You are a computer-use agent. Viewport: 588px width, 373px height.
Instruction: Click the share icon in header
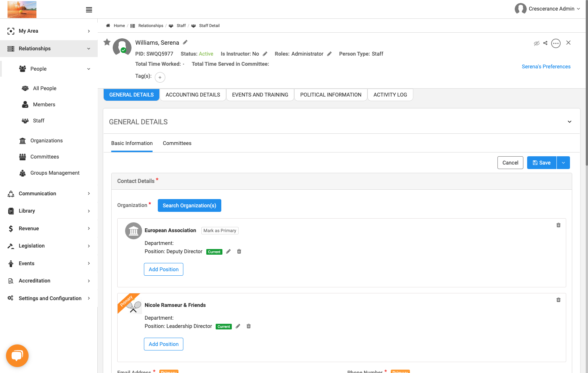point(546,43)
